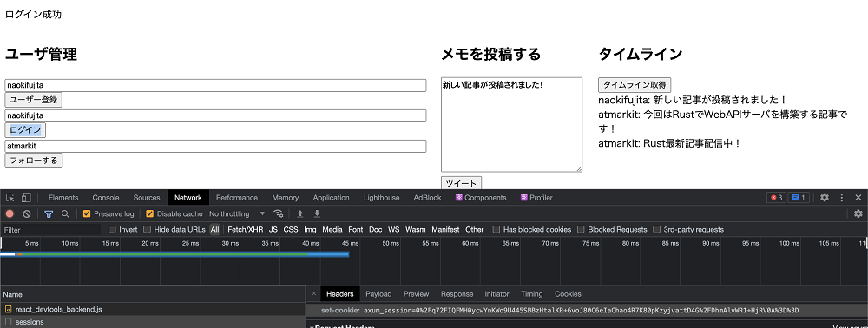Open network settings gear icon

858,213
